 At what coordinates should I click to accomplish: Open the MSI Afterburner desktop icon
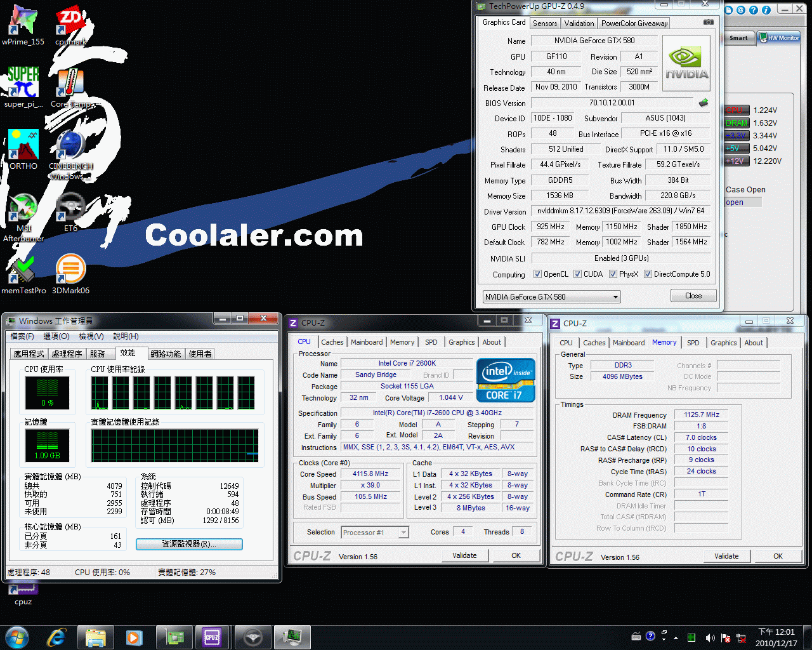coord(23,217)
